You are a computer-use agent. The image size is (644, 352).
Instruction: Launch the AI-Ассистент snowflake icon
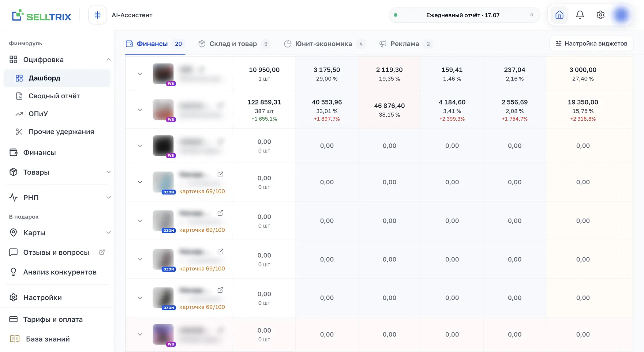pyautogui.click(x=97, y=15)
